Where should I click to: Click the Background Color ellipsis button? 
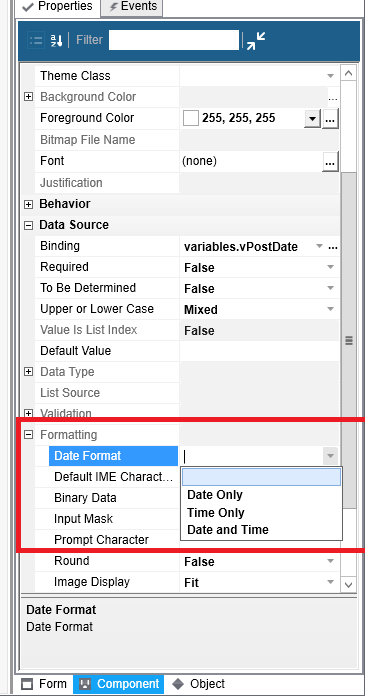coord(333,98)
